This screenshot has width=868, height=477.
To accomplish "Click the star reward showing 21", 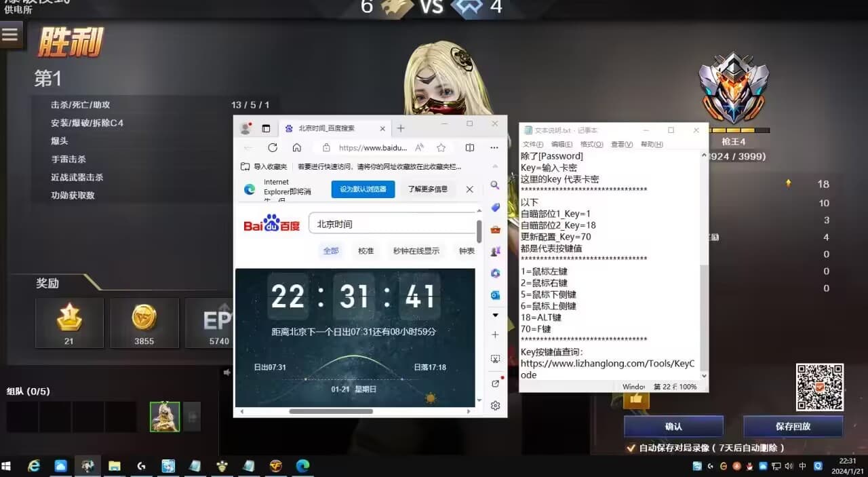I will [x=69, y=323].
